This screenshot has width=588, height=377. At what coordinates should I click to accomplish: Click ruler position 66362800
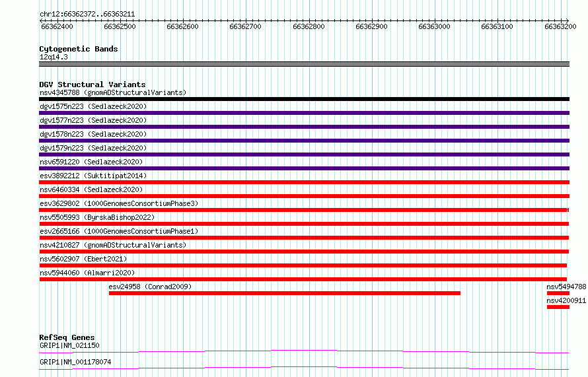309,26
